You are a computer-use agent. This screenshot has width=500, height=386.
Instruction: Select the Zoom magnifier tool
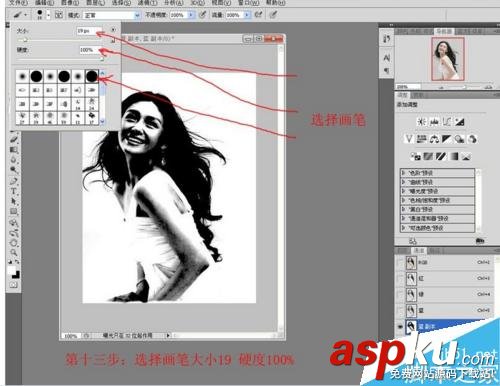pyautogui.click(x=14, y=252)
